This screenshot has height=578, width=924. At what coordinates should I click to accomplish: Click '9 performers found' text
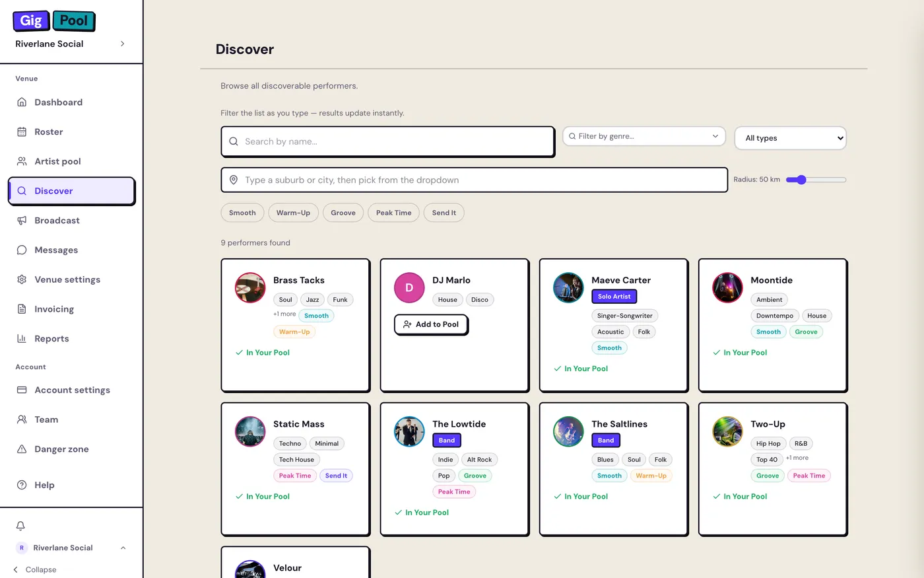point(255,242)
